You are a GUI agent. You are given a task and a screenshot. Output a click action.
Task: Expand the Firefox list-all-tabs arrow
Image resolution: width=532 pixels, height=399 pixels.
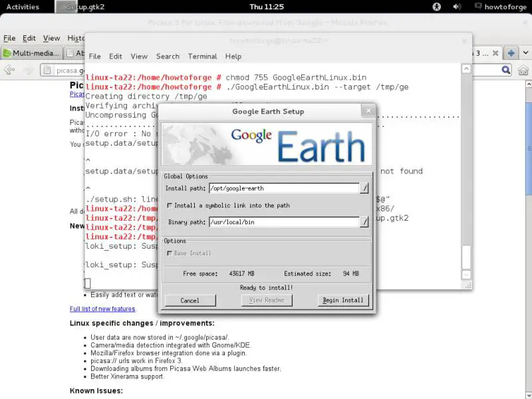pos(525,53)
